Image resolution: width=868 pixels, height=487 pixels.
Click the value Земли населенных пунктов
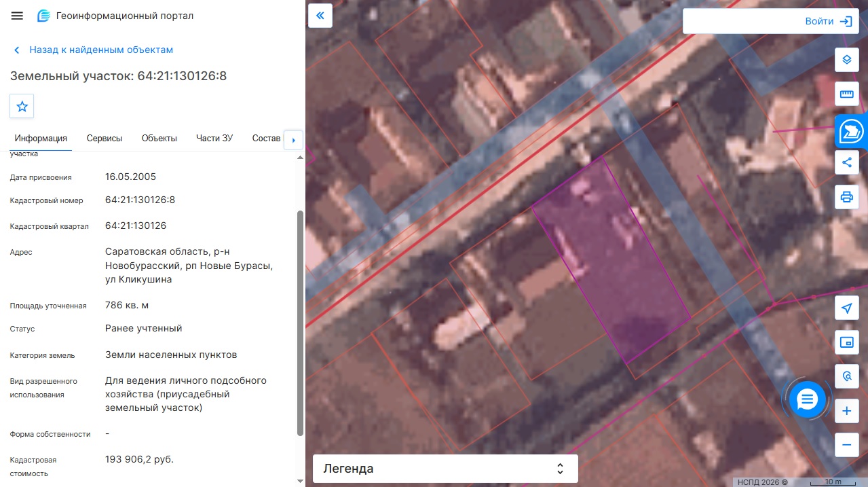click(171, 355)
